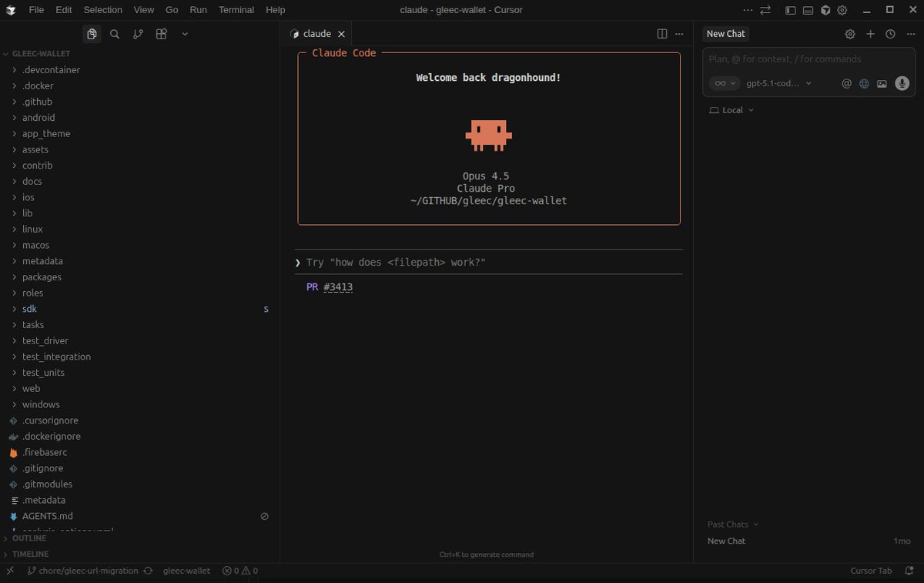Switch branch chore/gleec-url-migration
Image resolution: width=924 pixels, height=583 pixels.
(83, 571)
